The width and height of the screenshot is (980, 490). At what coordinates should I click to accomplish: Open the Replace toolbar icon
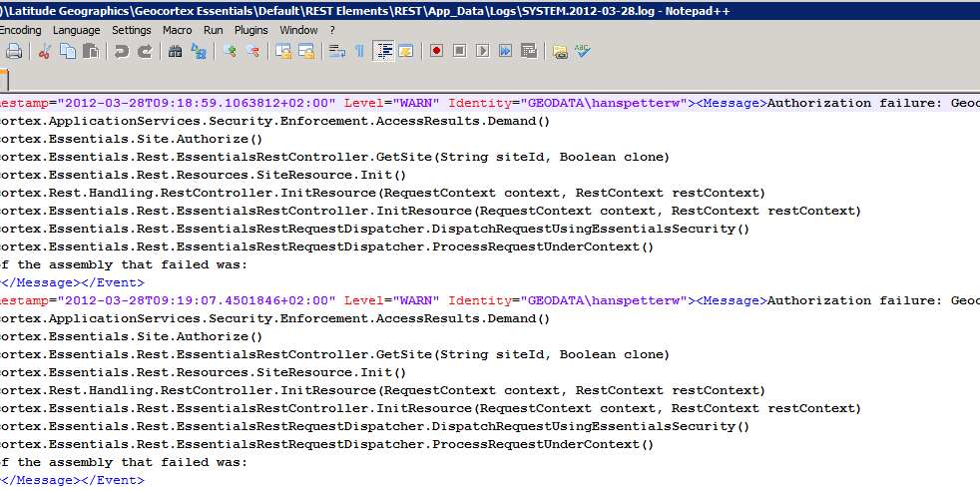pyautogui.click(x=199, y=51)
